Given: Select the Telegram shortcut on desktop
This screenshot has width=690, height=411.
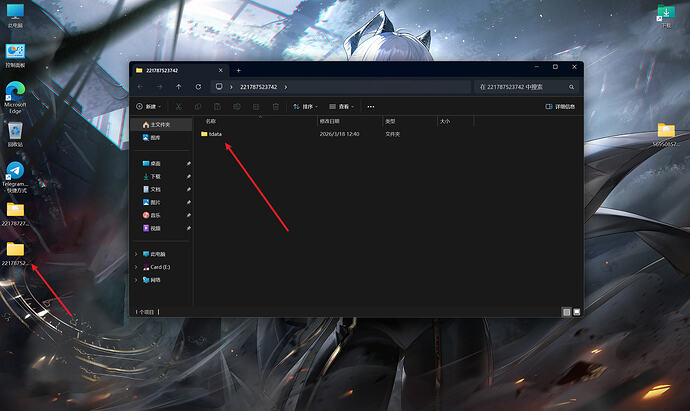Looking at the screenshot, I should click(x=15, y=177).
